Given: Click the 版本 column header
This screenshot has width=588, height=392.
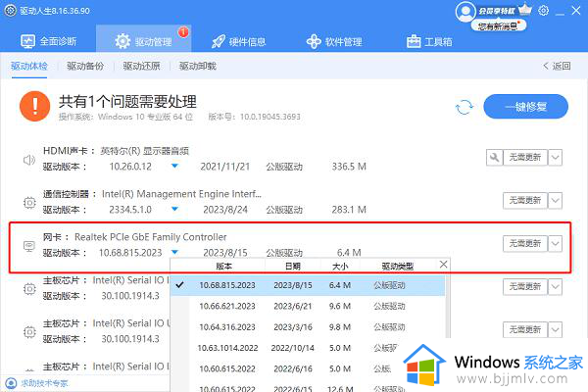Looking at the screenshot, I should coord(224,266).
